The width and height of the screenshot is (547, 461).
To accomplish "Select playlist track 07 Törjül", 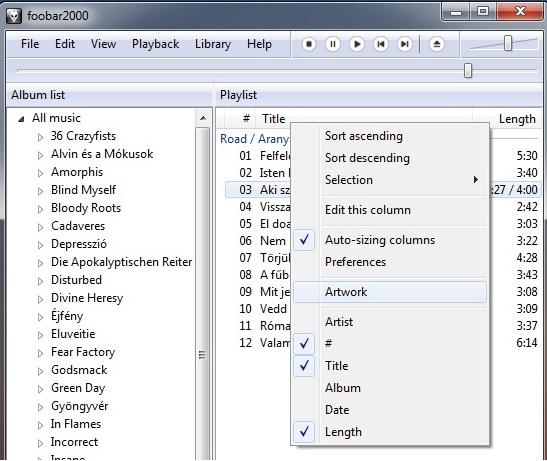I will [257, 258].
